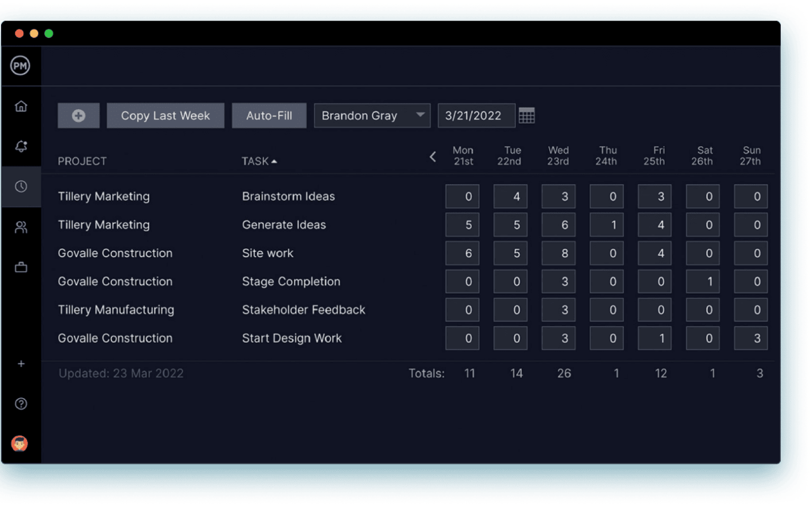Edit Wednesday hours for Generate Ideas
This screenshot has width=812, height=506.
tap(558, 224)
